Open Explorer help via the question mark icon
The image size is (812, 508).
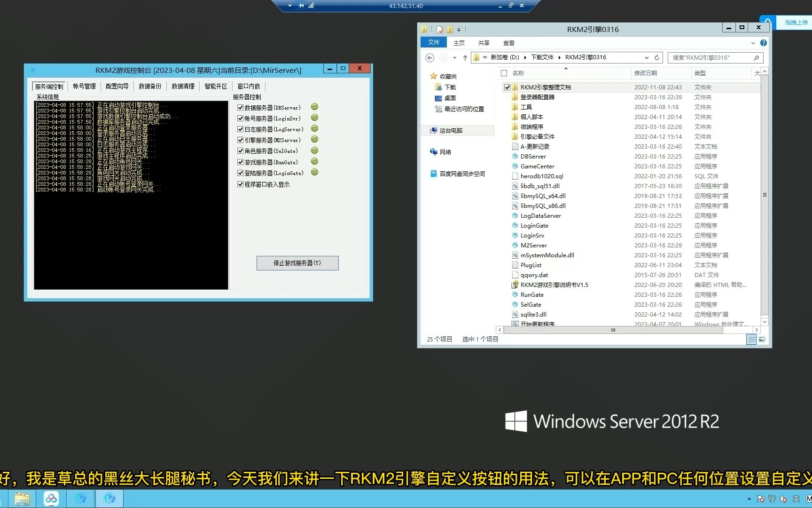763,43
